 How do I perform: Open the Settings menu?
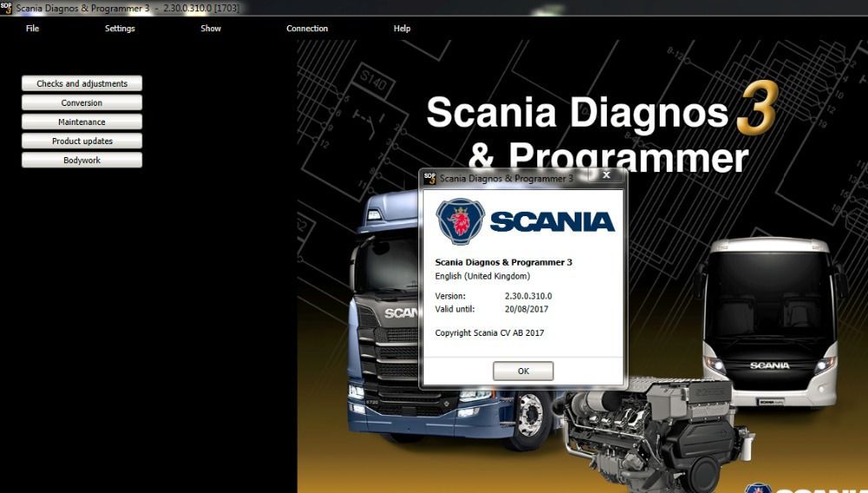tap(120, 29)
